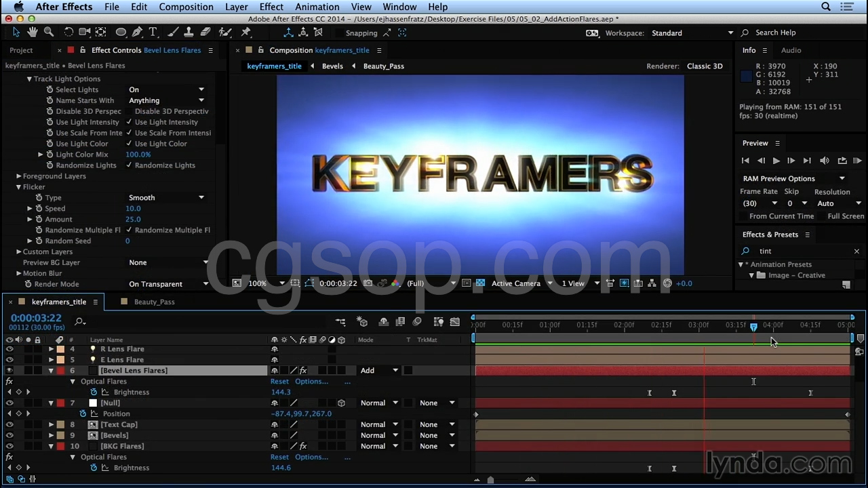Screen dimensions: 868x488
Task: Select the Pan Behind anchor point tool
Action: tap(101, 33)
